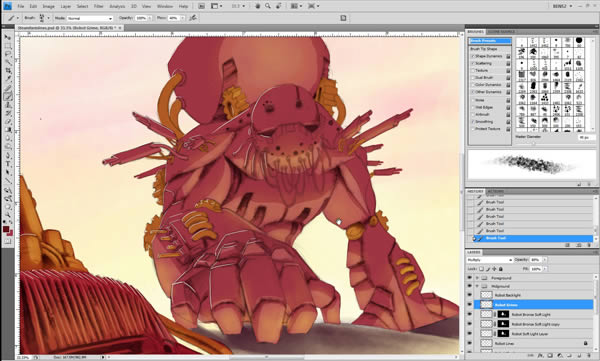The height and width of the screenshot is (361, 600).
Task: Enable the Dual Brush checkbox
Action: [x=473, y=78]
